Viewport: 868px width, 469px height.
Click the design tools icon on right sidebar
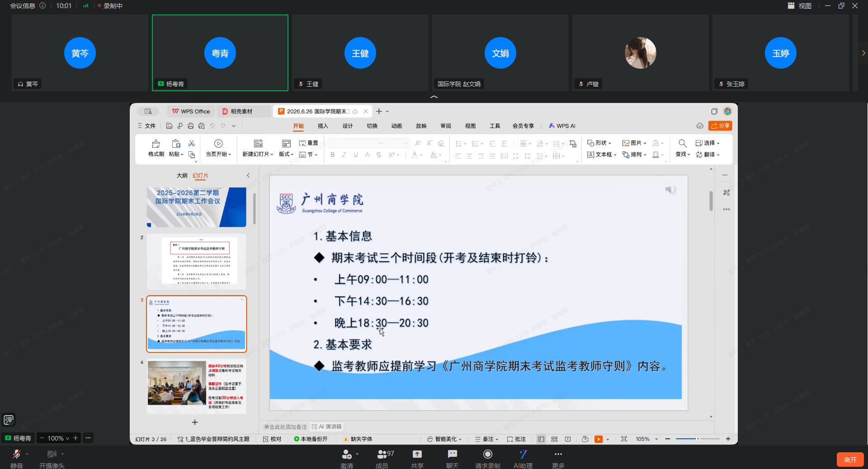726,192
